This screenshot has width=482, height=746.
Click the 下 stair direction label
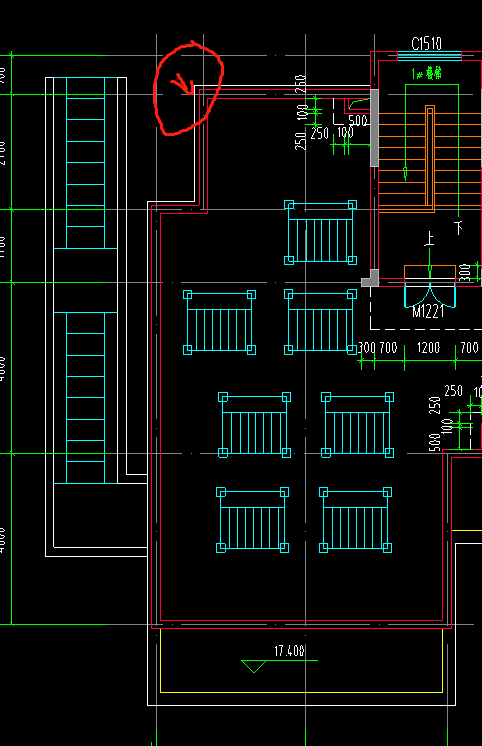[x=459, y=227]
